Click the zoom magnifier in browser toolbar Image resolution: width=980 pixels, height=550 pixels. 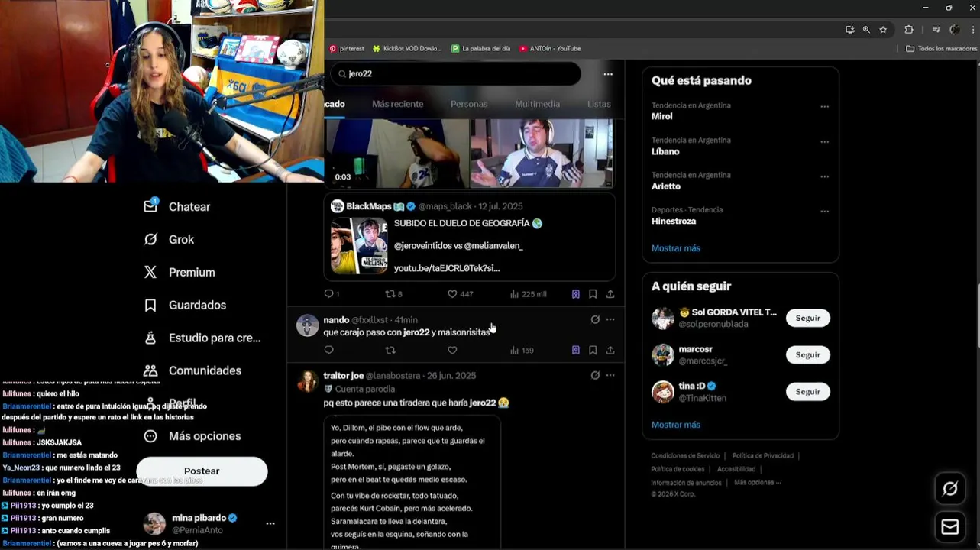[x=866, y=30]
